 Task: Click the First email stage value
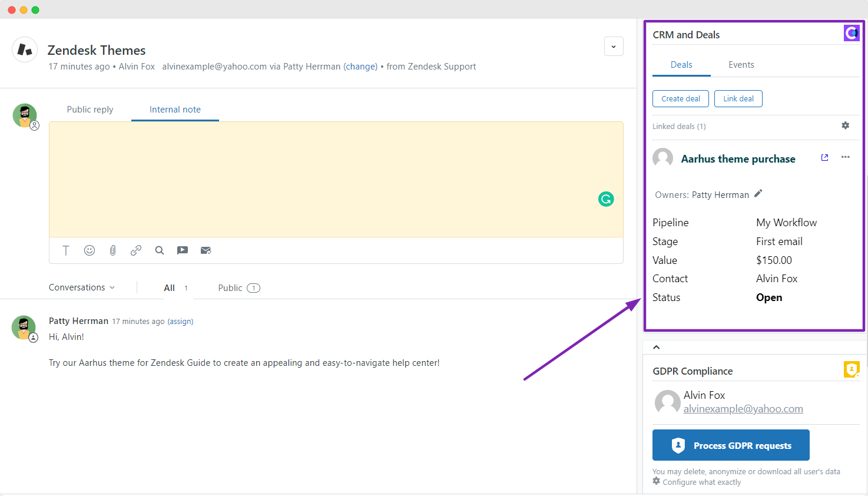click(779, 242)
